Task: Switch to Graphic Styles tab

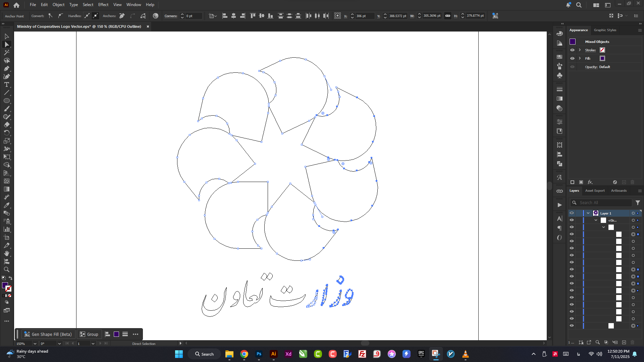Action: [605, 30]
